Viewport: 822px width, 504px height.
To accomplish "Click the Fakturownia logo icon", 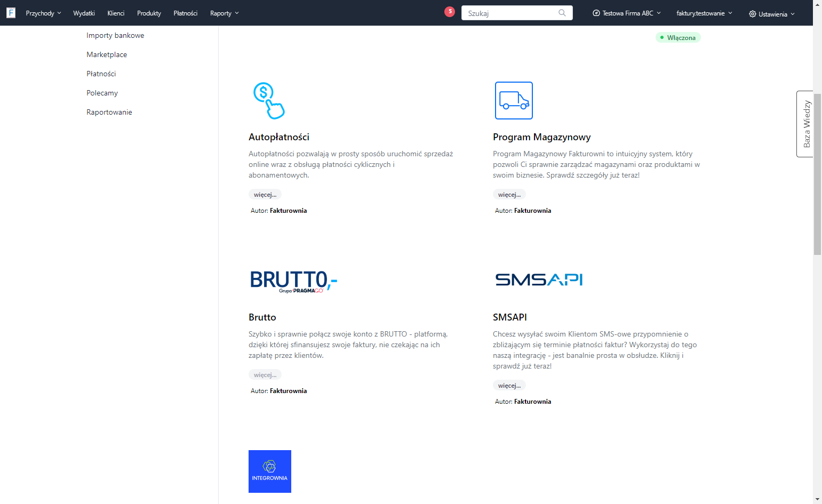I will [11, 13].
